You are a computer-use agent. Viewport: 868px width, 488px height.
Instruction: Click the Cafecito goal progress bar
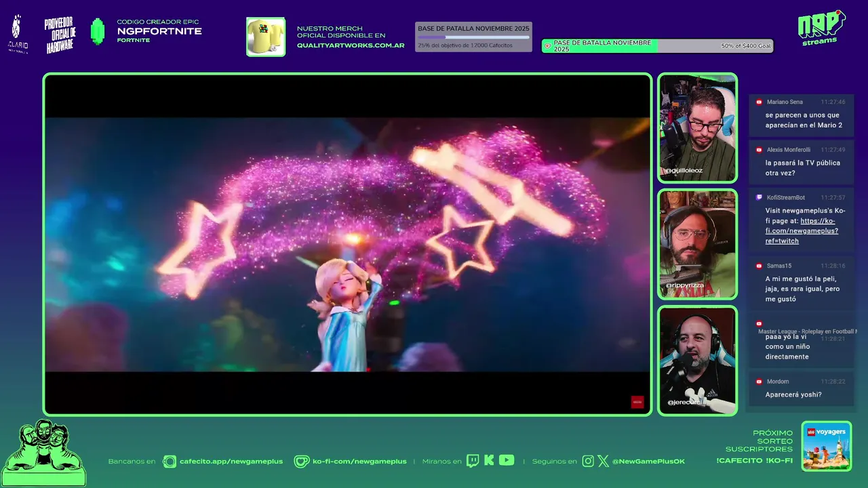click(473, 37)
